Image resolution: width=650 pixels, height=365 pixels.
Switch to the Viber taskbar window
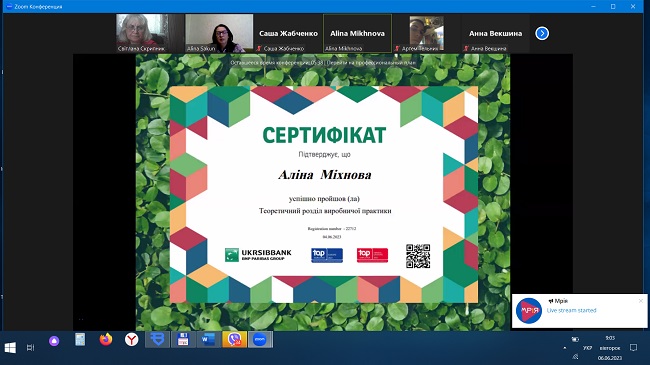click(x=234, y=340)
